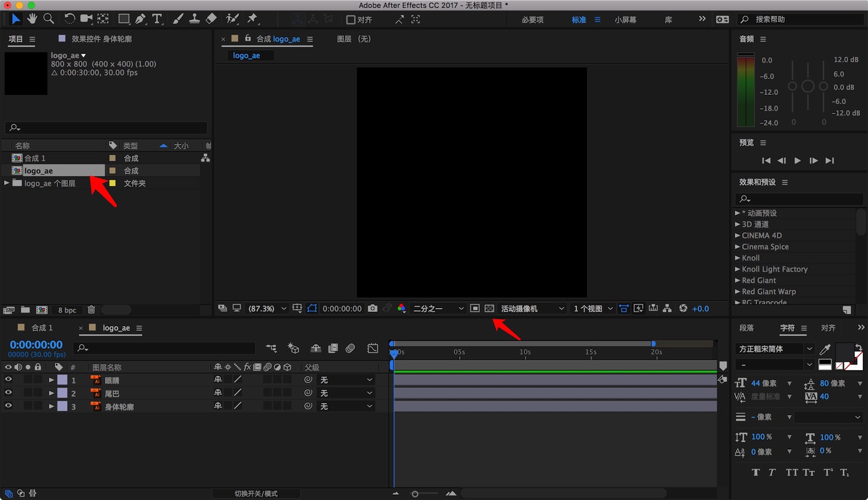Viewport: 868px width, 500px height.
Task: Select the Zoom magnifier tool
Action: 48,19
